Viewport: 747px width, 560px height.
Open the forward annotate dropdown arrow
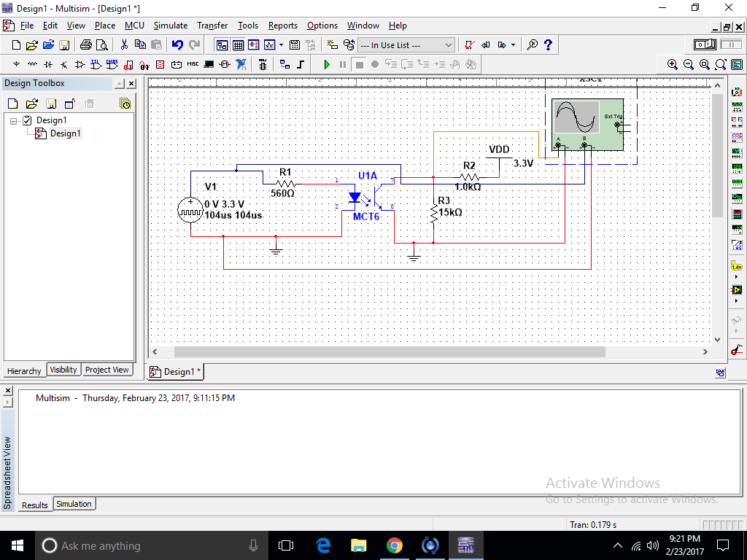(x=513, y=44)
